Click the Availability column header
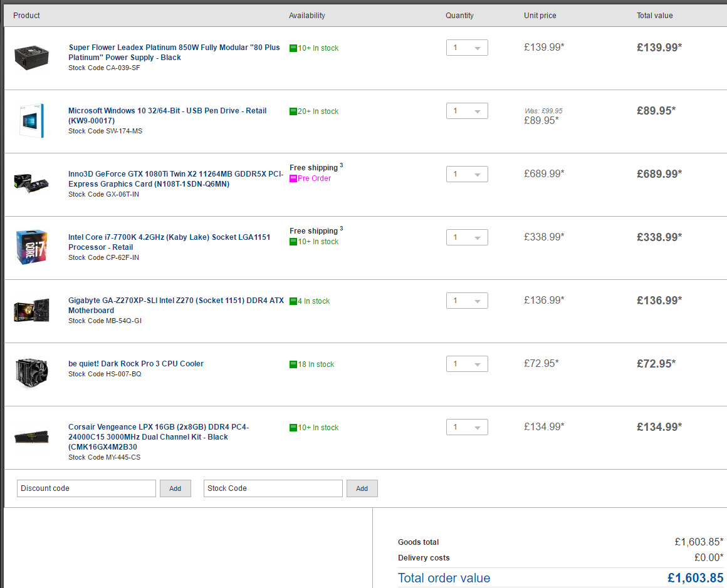 point(307,15)
